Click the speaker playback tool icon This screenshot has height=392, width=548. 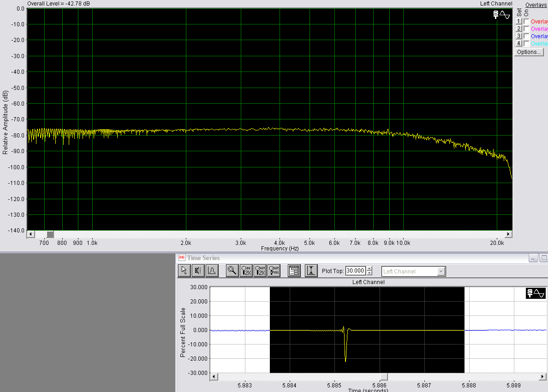click(198, 271)
